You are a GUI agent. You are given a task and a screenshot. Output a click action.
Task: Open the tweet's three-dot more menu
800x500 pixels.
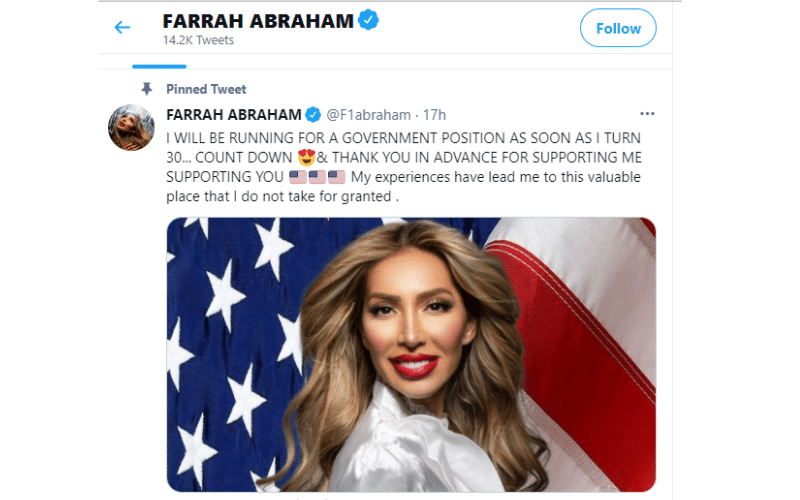(x=647, y=114)
